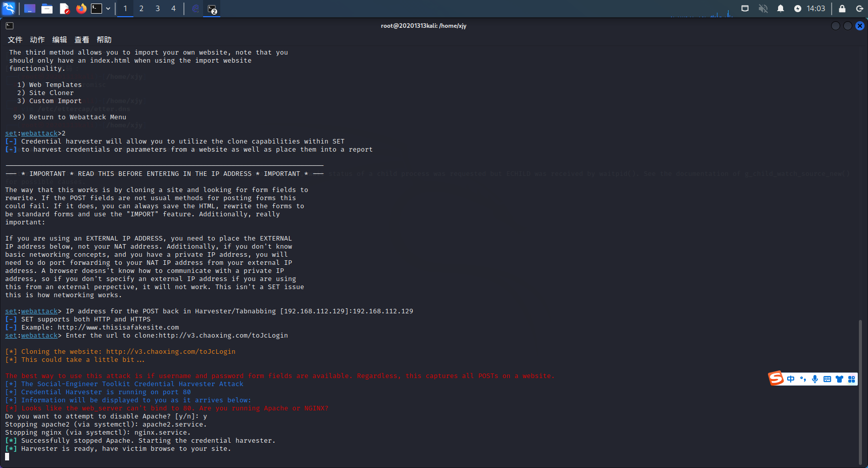
Task: Click "Harvester is ready" status line
Action: [118, 449]
